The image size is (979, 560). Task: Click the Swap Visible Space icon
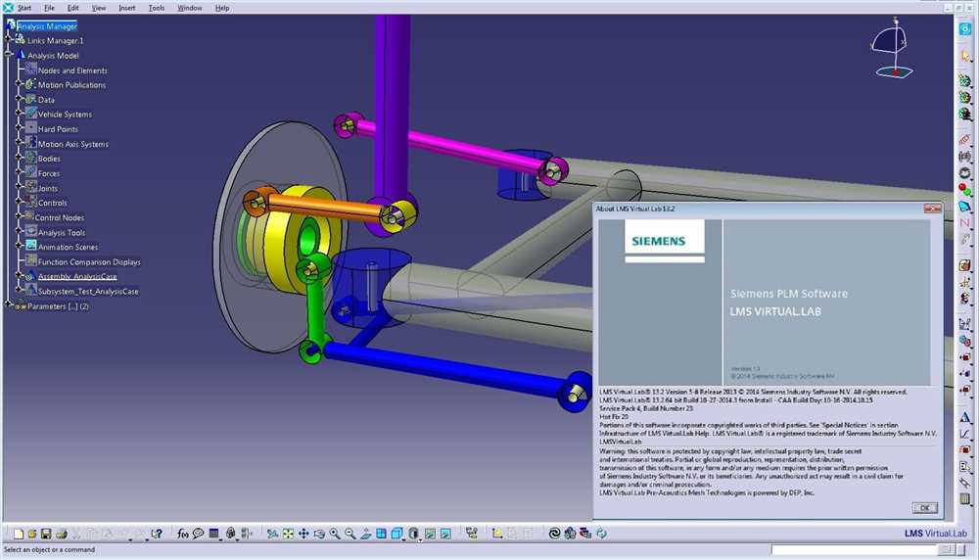445,534
